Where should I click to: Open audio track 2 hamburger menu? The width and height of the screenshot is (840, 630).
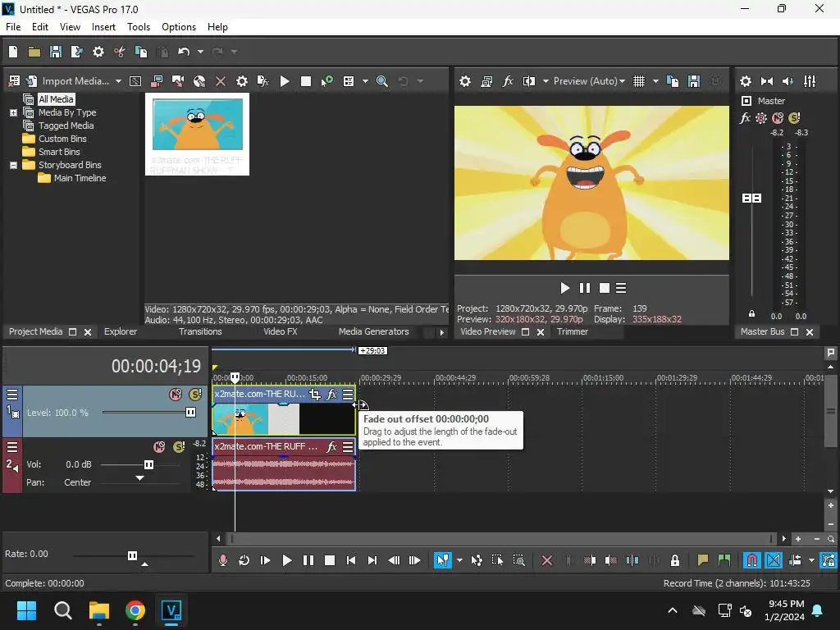point(11,447)
